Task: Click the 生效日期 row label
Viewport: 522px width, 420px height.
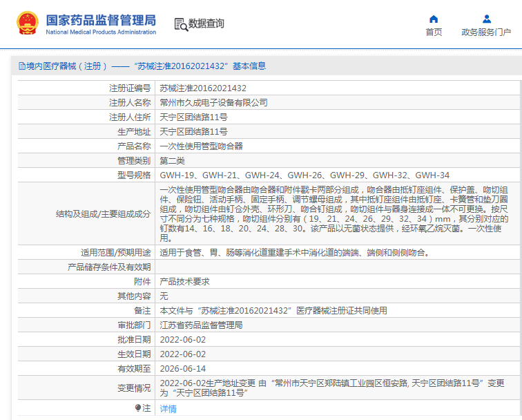Action: [x=134, y=354]
